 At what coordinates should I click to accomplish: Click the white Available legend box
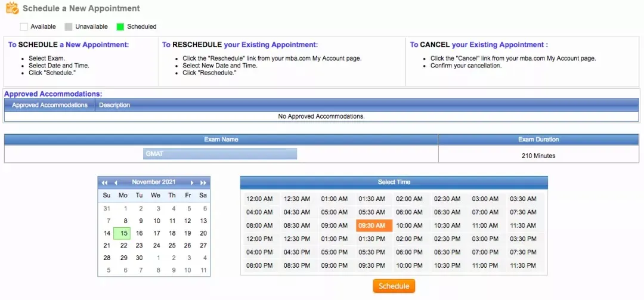coord(24,27)
